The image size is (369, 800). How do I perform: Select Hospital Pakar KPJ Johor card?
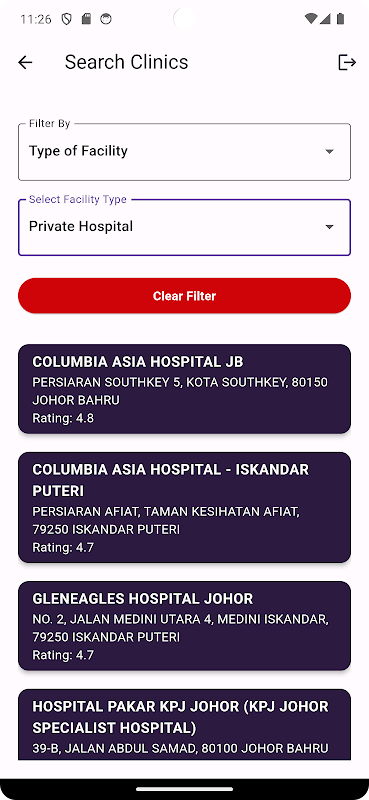(184, 724)
